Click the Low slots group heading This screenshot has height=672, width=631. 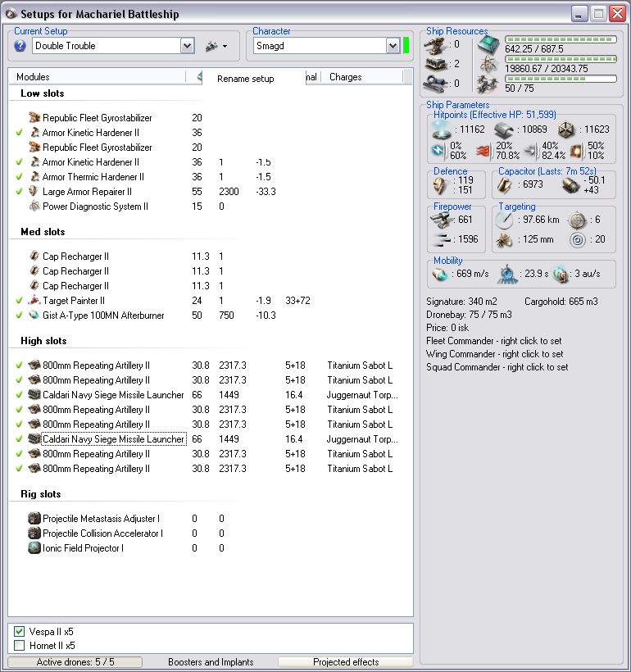tap(43, 93)
